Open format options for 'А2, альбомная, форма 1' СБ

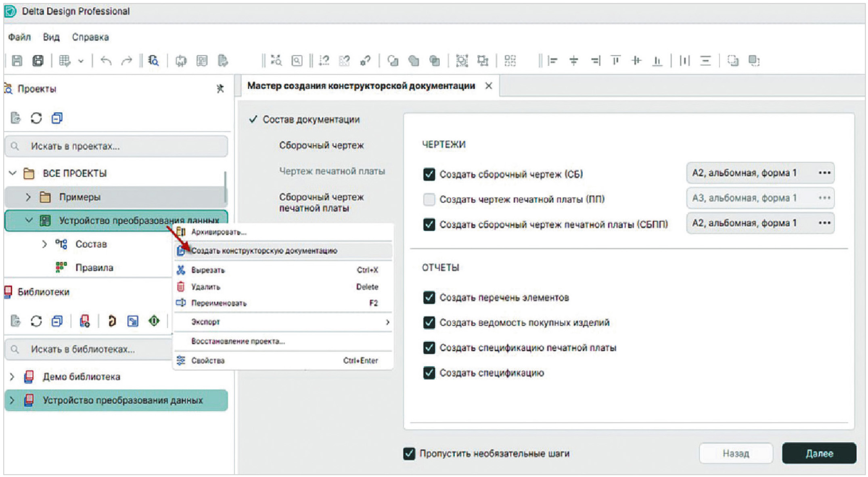pyautogui.click(x=824, y=173)
